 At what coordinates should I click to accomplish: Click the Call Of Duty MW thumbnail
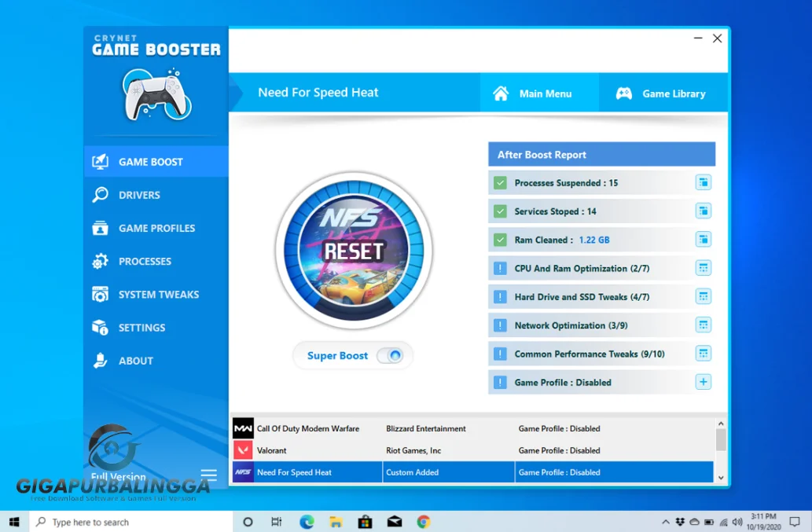pyautogui.click(x=242, y=428)
